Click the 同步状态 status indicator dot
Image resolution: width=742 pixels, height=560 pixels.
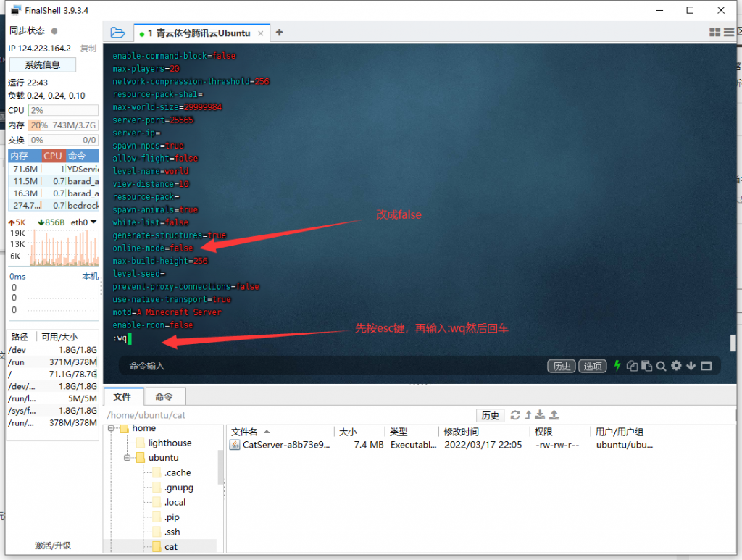point(54,31)
